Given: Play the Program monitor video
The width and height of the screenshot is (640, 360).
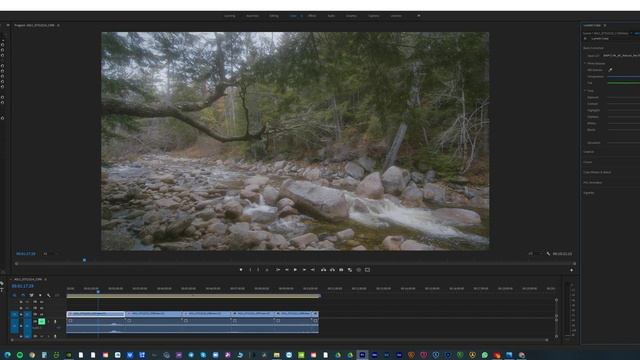Looking at the screenshot, I should (295, 270).
